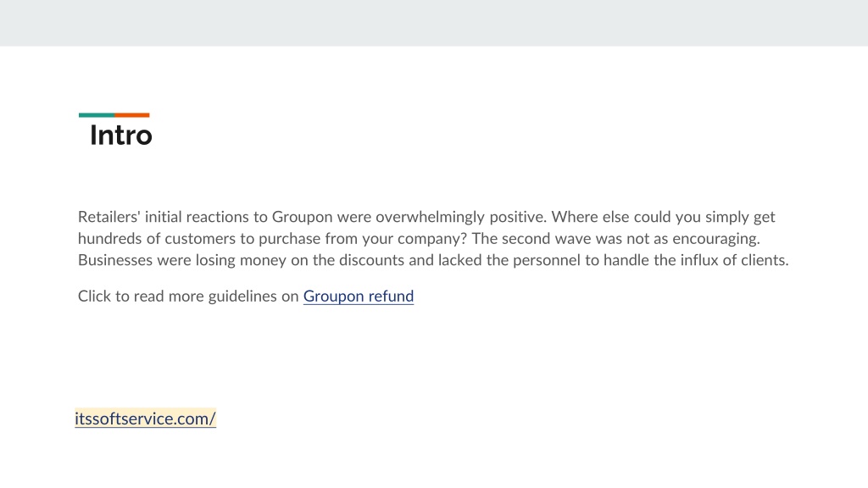This screenshot has height=488, width=868.
Task: Click the Intro heading
Action: [120, 136]
